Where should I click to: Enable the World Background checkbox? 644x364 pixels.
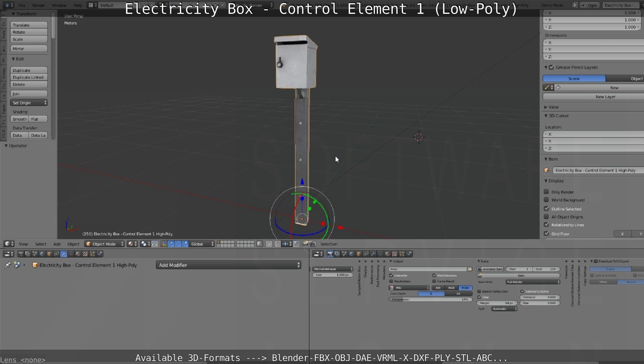546,200
